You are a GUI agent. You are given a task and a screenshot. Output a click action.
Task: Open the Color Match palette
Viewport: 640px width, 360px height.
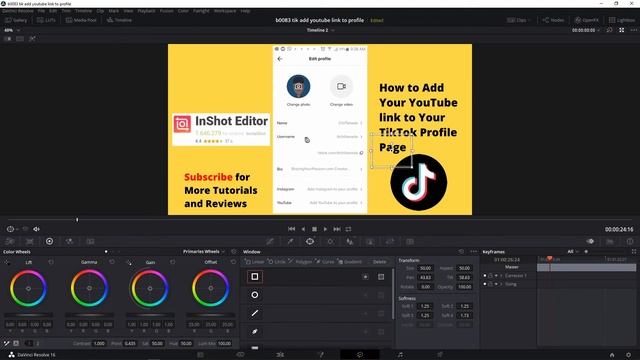click(29, 241)
